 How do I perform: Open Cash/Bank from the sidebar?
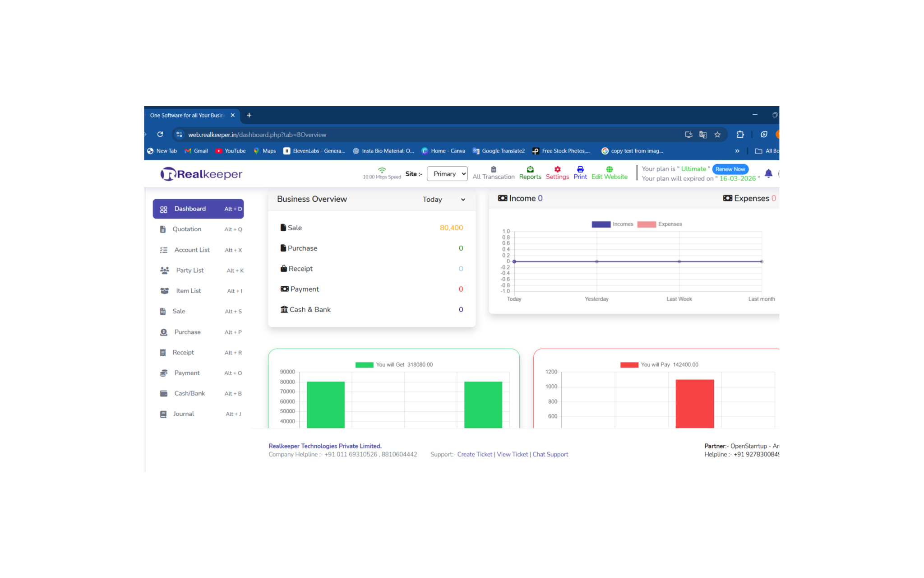pos(189,393)
